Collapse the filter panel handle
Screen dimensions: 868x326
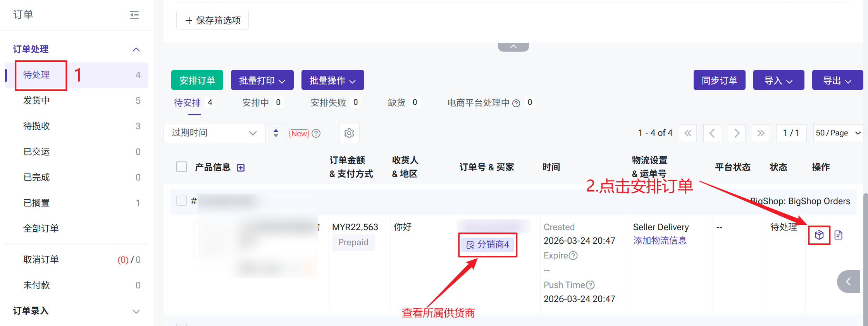pos(513,47)
